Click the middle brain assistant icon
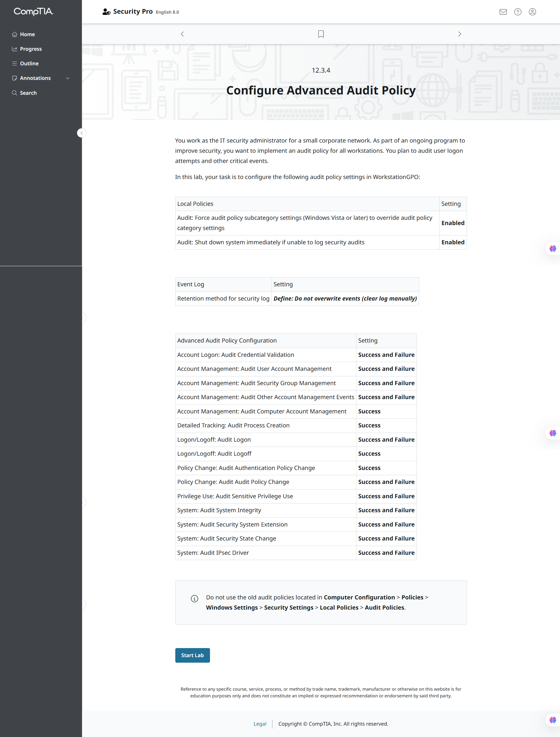This screenshot has height=737, width=560. (553, 433)
